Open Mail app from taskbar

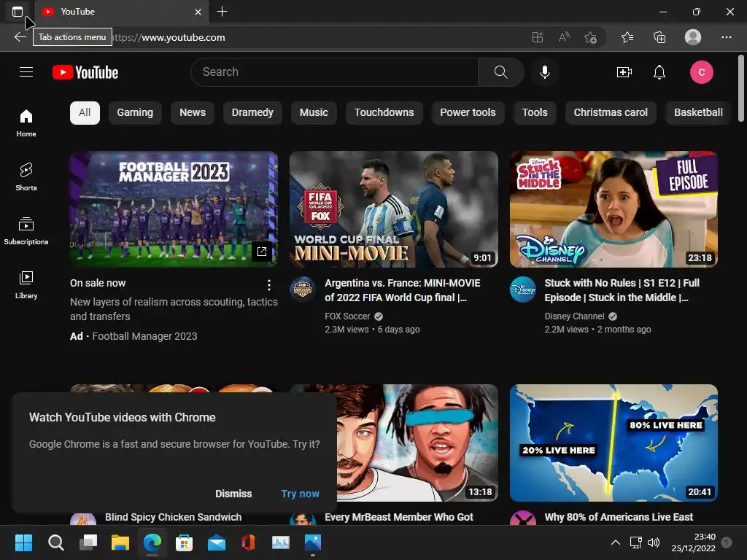tap(216, 542)
